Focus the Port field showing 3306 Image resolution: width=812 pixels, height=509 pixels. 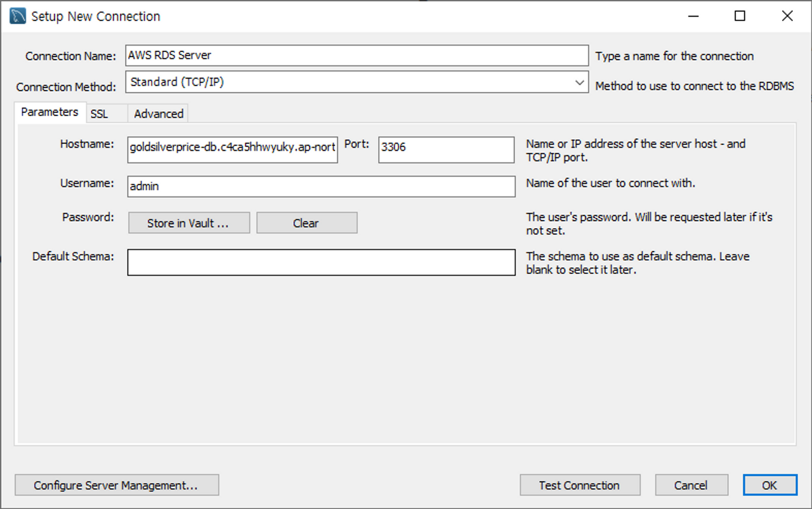[x=447, y=150]
